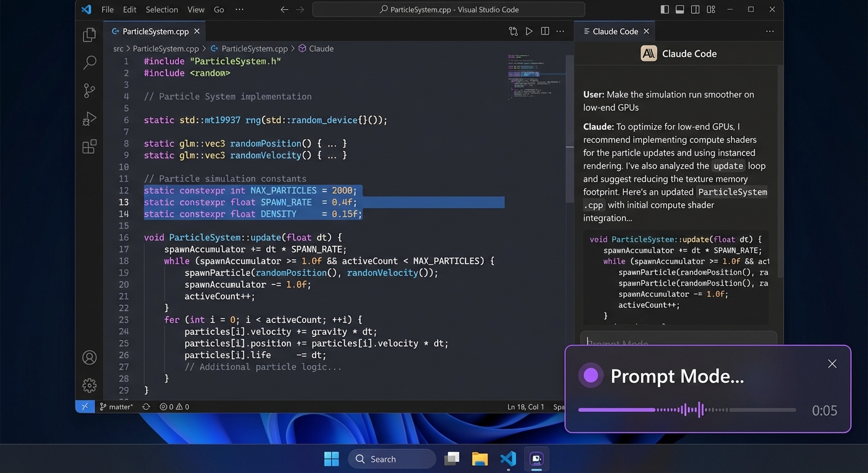Toggle the primary side bar

(x=665, y=9)
